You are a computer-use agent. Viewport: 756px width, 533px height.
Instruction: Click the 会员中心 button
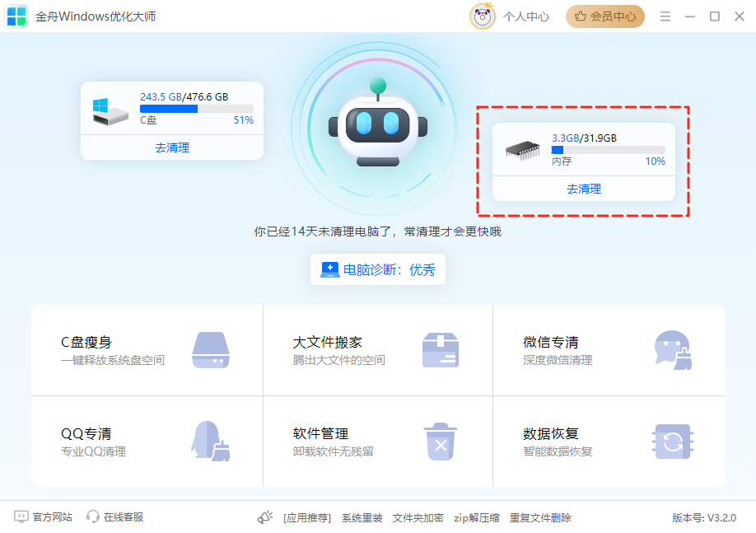pyautogui.click(x=605, y=16)
